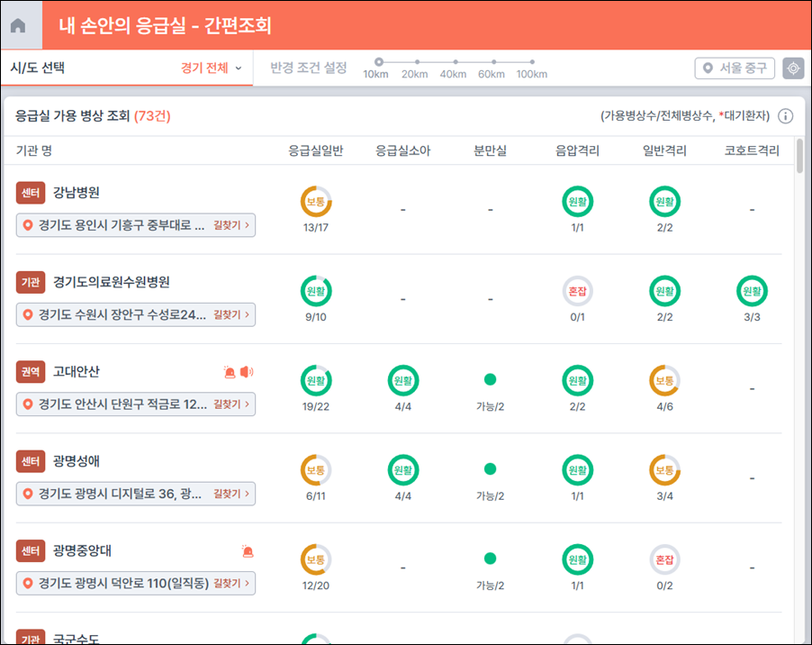Image resolution: width=812 pixels, height=645 pixels.
Task: Select the 음압격리 column header
Action: point(577,150)
